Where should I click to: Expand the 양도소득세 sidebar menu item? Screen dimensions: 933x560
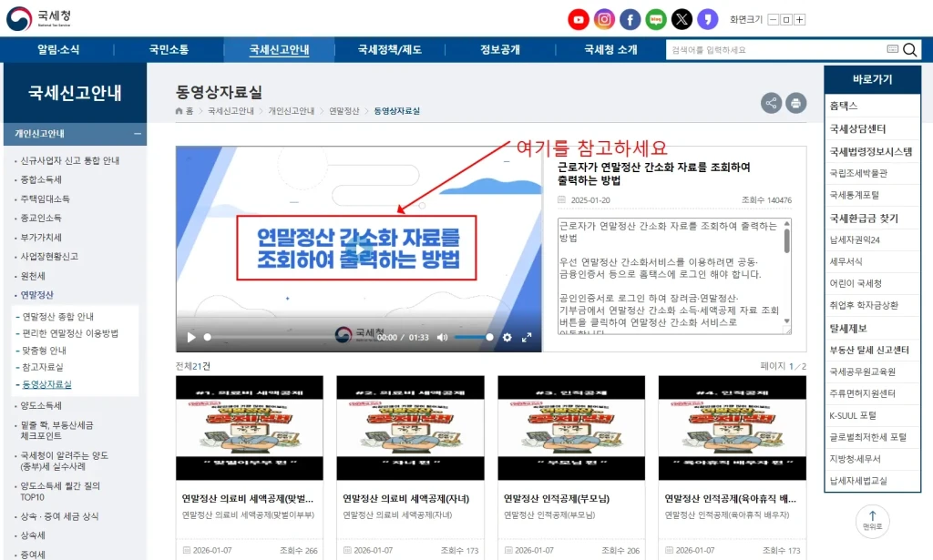pyautogui.click(x=41, y=405)
